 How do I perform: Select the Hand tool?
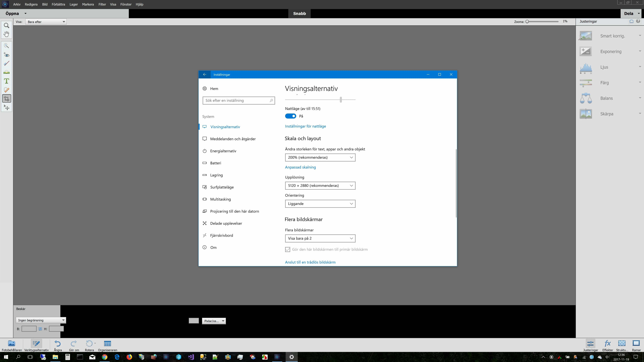click(x=7, y=34)
